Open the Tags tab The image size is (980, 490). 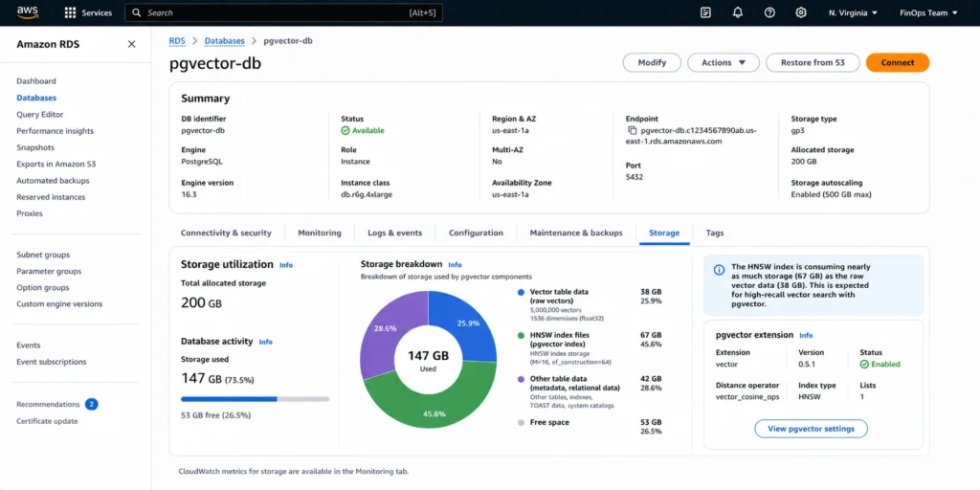(714, 233)
